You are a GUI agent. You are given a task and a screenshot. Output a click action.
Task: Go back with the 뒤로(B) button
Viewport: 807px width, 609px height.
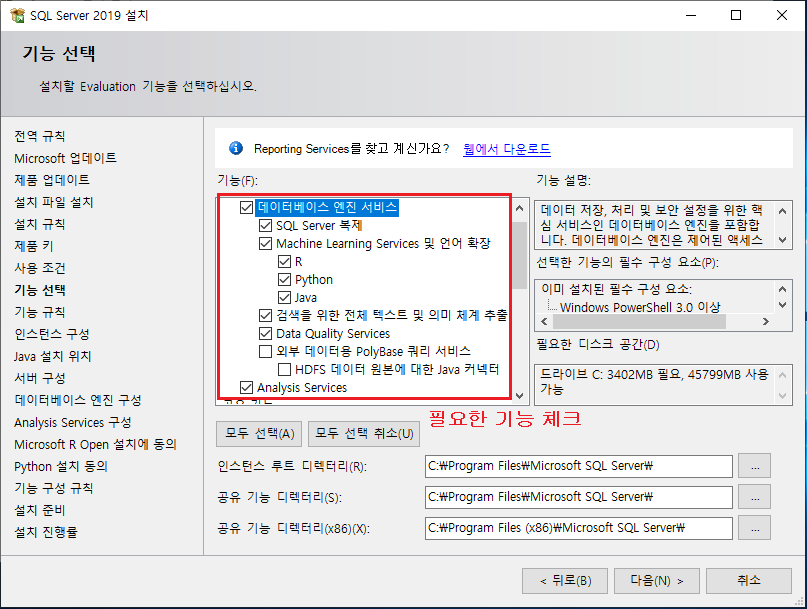point(565,581)
